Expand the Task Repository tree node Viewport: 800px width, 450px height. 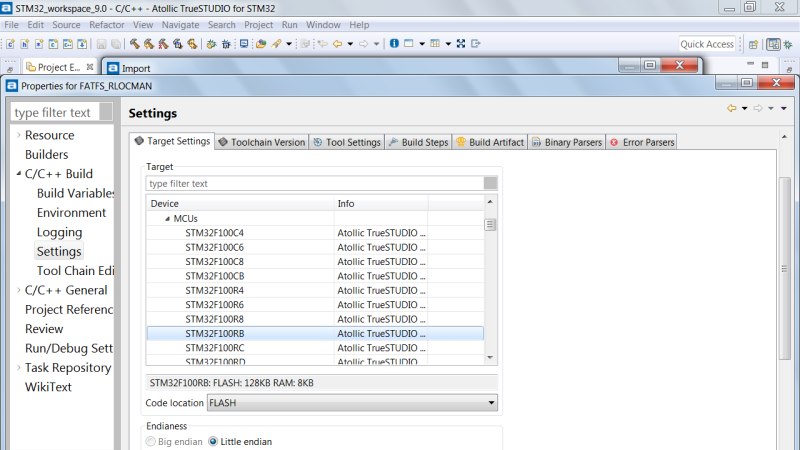coord(19,368)
